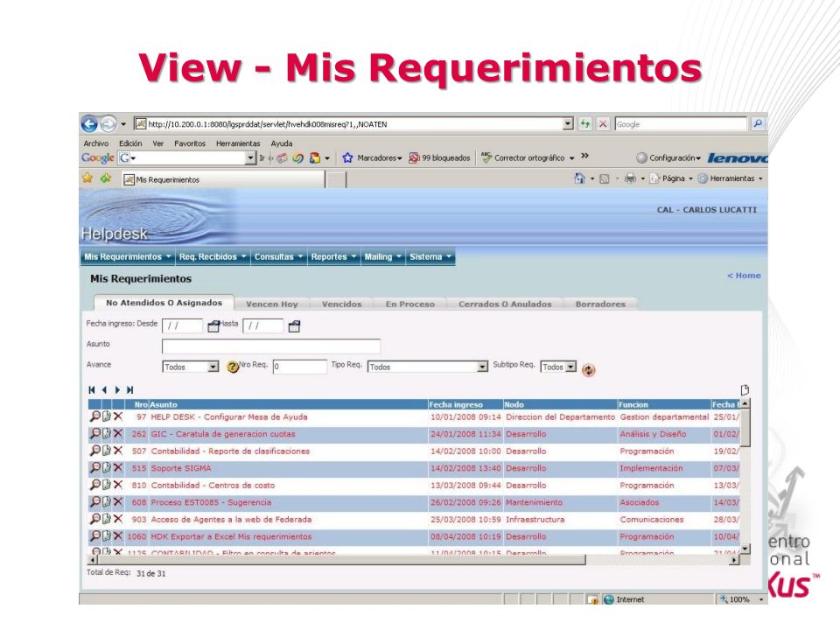840x630 pixels.
Task: Open the Sistema dropdown menu
Action: [430, 257]
